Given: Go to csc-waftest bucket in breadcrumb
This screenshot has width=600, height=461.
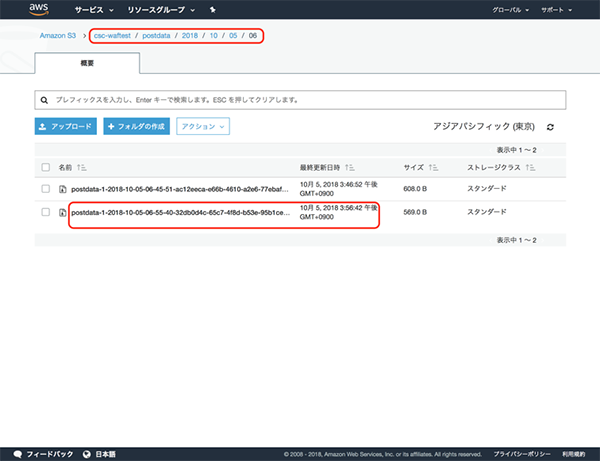Looking at the screenshot, I should [x=112, y=35].
